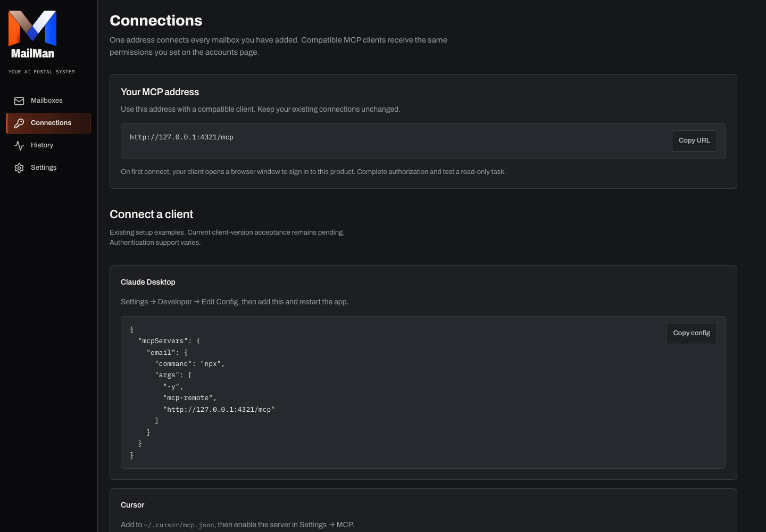Viewport: 766px width, 532px height.
Task: Click the "Authentication support varies." text
Action: (155, 243)
